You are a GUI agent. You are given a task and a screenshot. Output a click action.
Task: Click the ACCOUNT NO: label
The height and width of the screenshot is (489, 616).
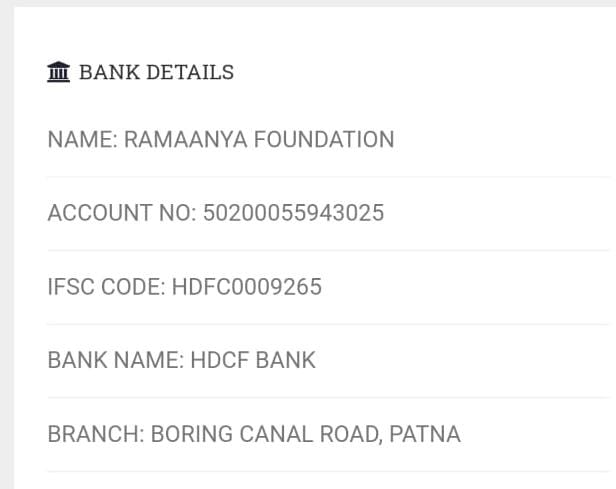click(x=121, y=214)
